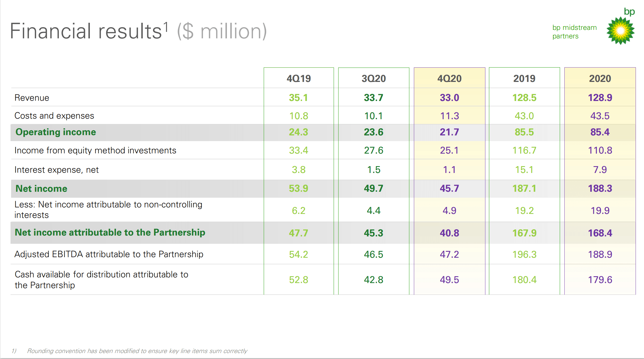
Task: Select 4Q19 Operating income value 24.3
Action: [x=299, y=132]
